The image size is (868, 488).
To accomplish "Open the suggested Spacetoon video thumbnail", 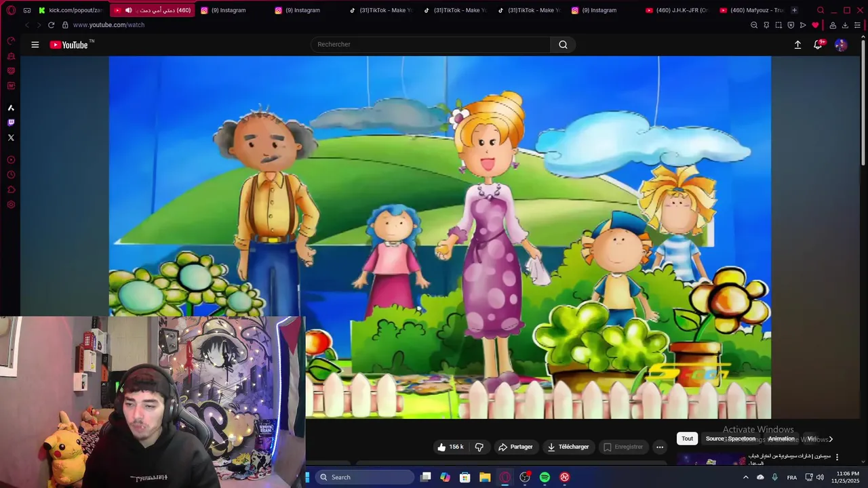I will pos(711,460).
